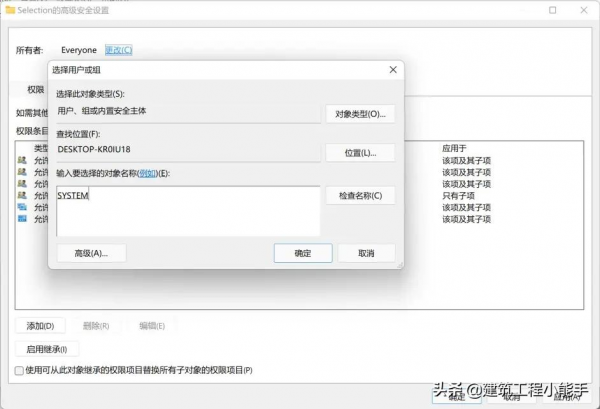This screenshot has height=409, width=600.
Task: Close the 选择用户或组 dialog
Action: pos(393,70)
